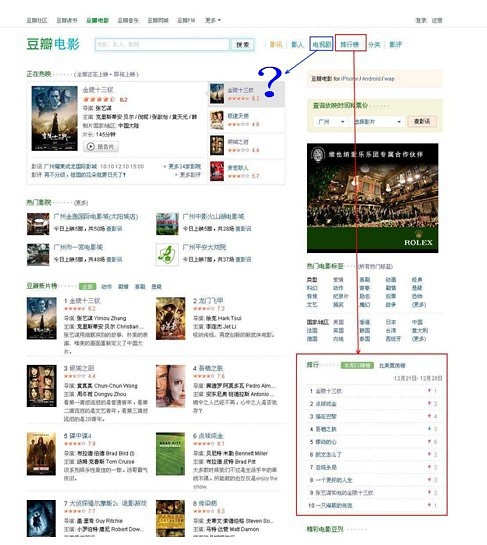This screenshot has height=545, width=487.
Task: Click the 注册 register link
Action: click(437, 21)
